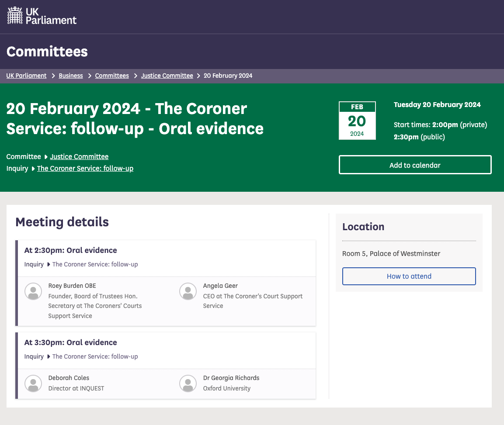
Task: Click '2:30pm (public)' text
Action: (x=420, y=137)
